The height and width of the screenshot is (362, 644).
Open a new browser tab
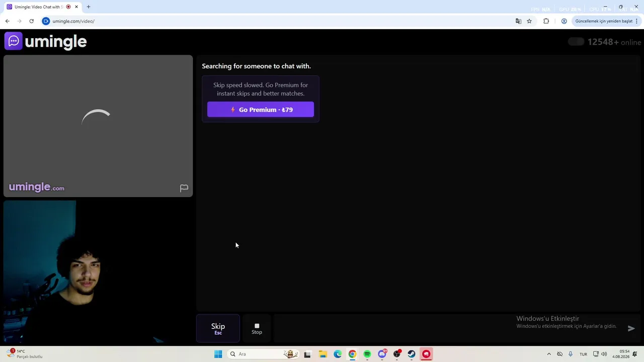click(x=89, y=7)
